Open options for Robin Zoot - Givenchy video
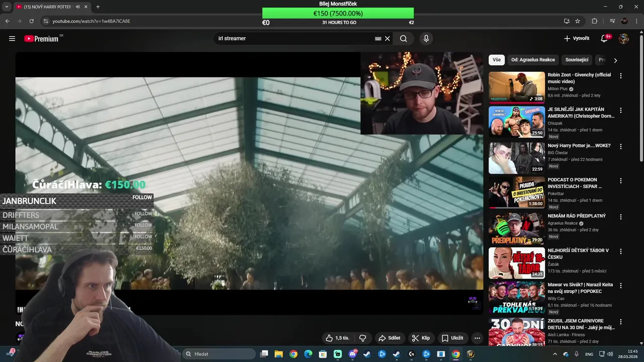 (x=620, y=76)
